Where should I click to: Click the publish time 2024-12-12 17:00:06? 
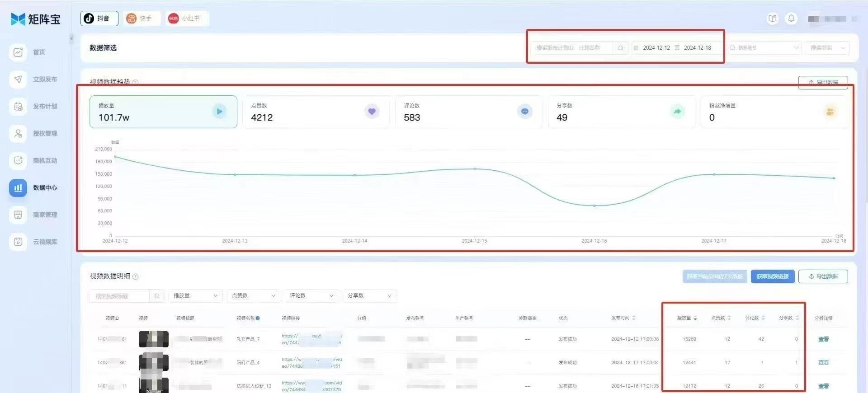(x=635, y=339)
